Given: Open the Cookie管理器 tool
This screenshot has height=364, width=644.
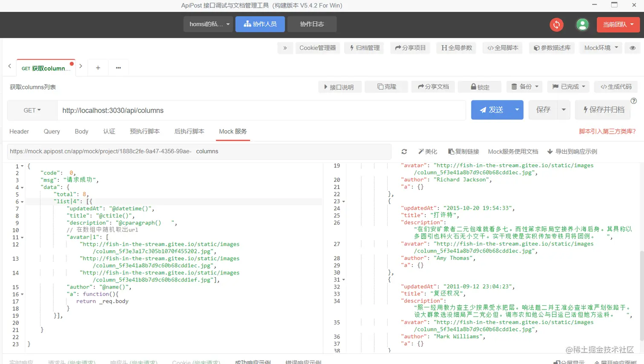Looking at the screenshot, I should click(x=318, y=48).
